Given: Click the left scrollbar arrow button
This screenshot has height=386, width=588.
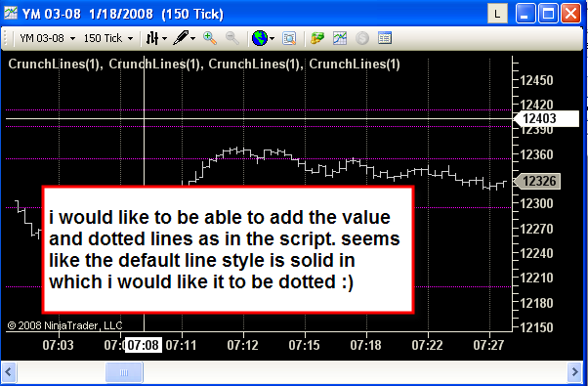Looking at the screenshot, I should 8,372.
